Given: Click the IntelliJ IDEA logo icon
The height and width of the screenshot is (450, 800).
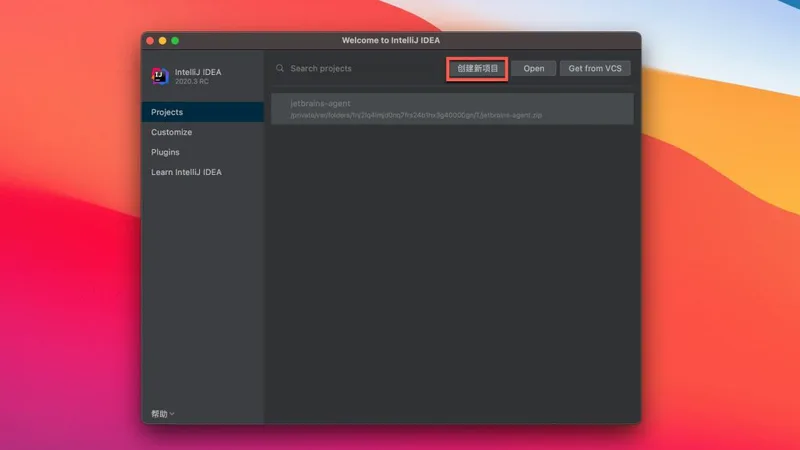Looking at the screenshot, I should 160,76.
